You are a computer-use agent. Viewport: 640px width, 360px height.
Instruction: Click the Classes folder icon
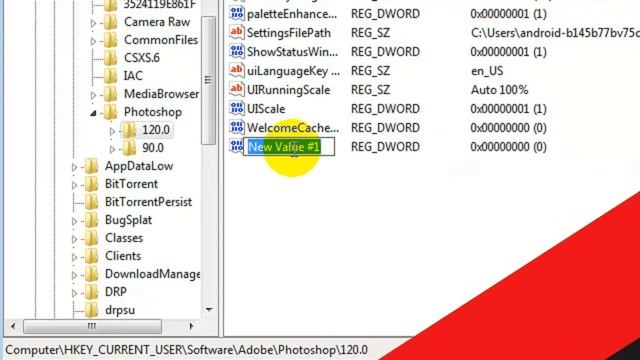(91, 238)
